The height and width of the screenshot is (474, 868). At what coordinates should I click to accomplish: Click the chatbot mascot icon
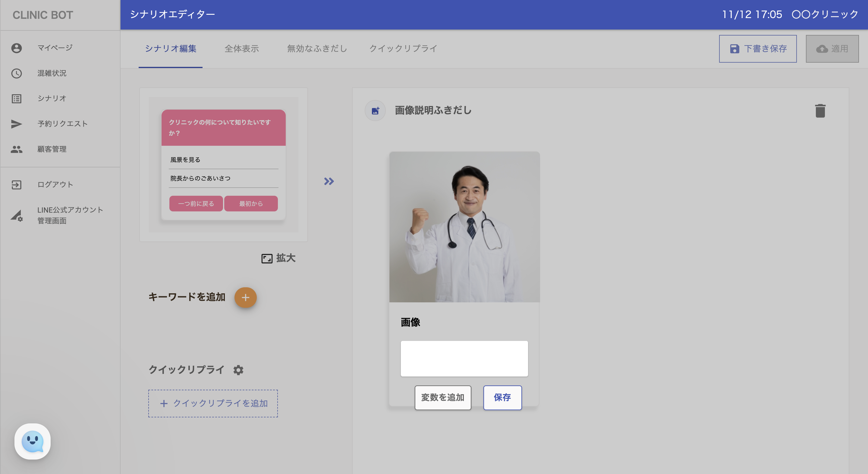[x=32, y=441]
